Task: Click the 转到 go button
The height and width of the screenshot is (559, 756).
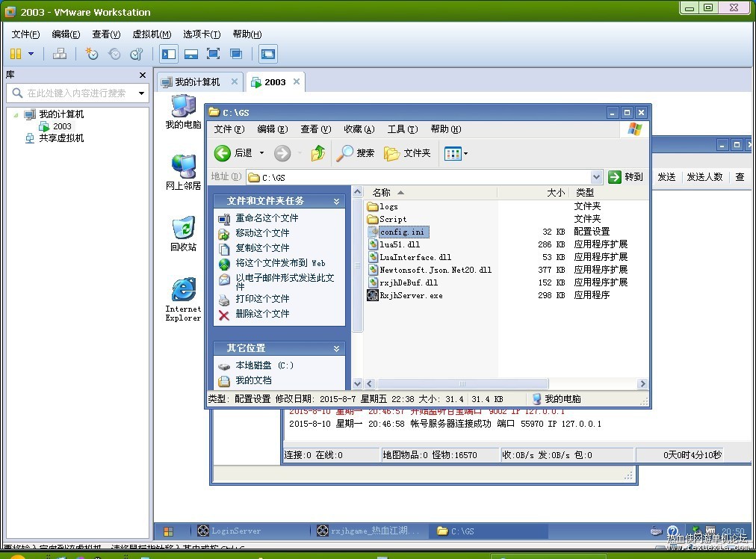Action: pos(626,177)
